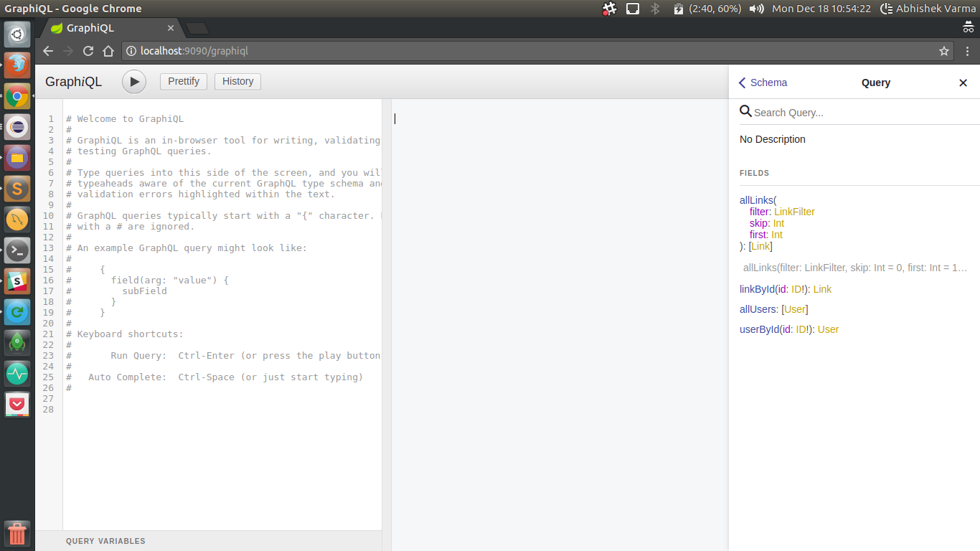
Task: Click the Prettify button
Action: [184, 81]
